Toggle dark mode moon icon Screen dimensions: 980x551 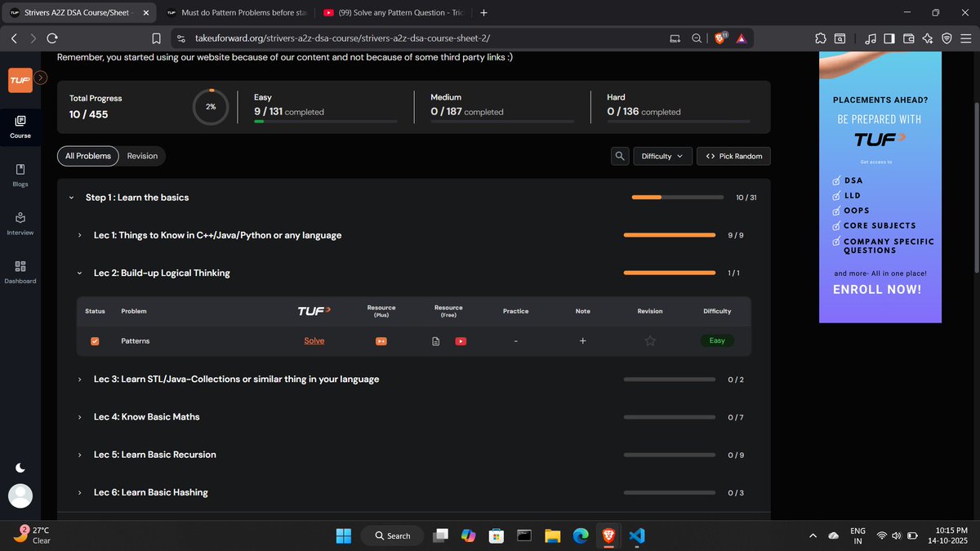click(x=20, y=468)
